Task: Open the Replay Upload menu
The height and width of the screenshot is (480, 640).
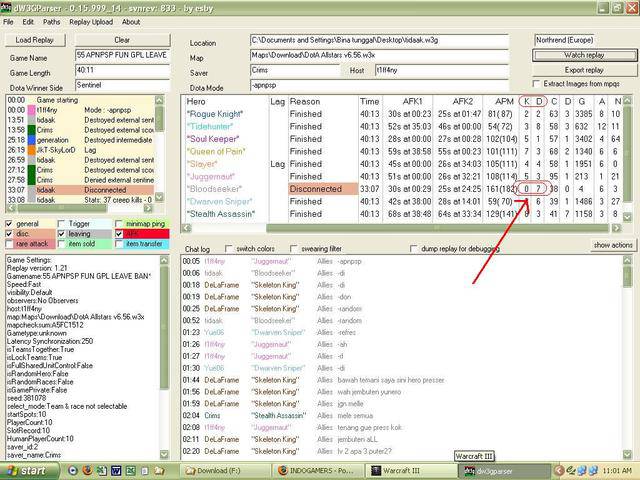Action: [x=91, y=22]
